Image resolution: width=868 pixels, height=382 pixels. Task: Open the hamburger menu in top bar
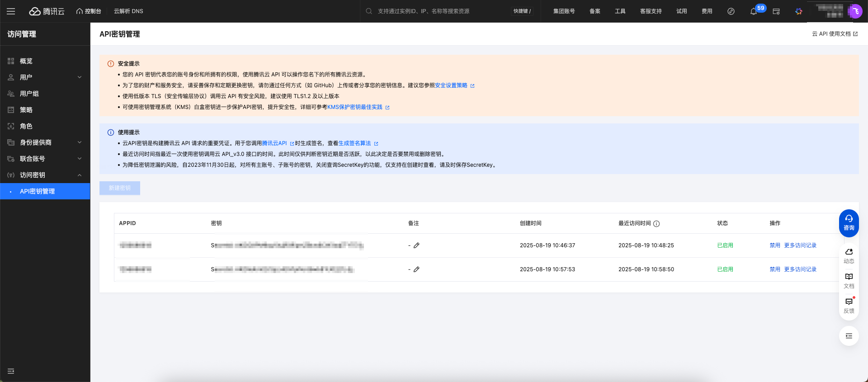point(11,11)
